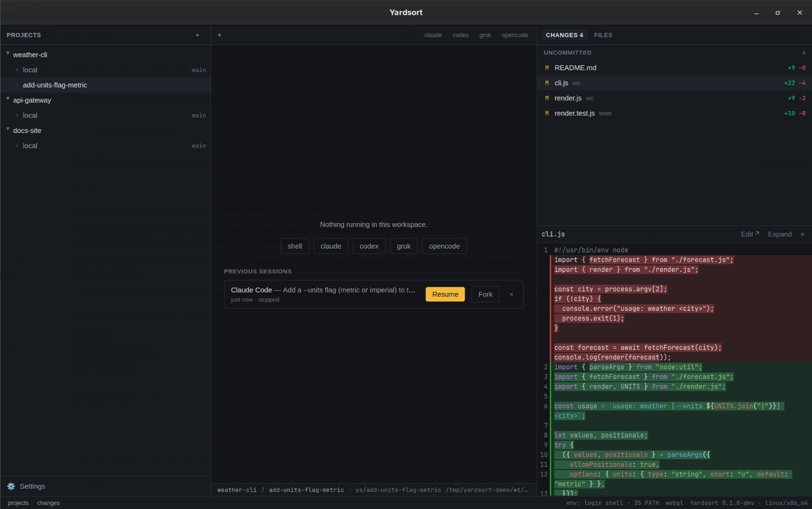
Task: Click the PROJECTS panel header
Action: 24,35
